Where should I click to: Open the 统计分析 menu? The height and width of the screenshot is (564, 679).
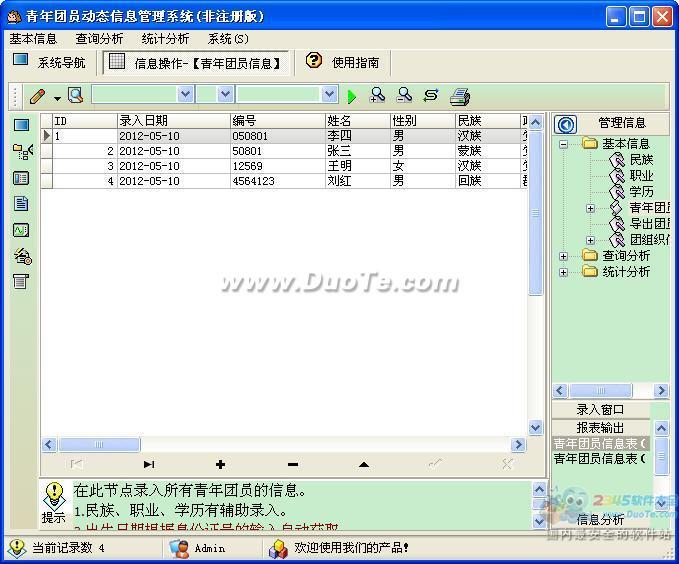[x=165, y=39]
